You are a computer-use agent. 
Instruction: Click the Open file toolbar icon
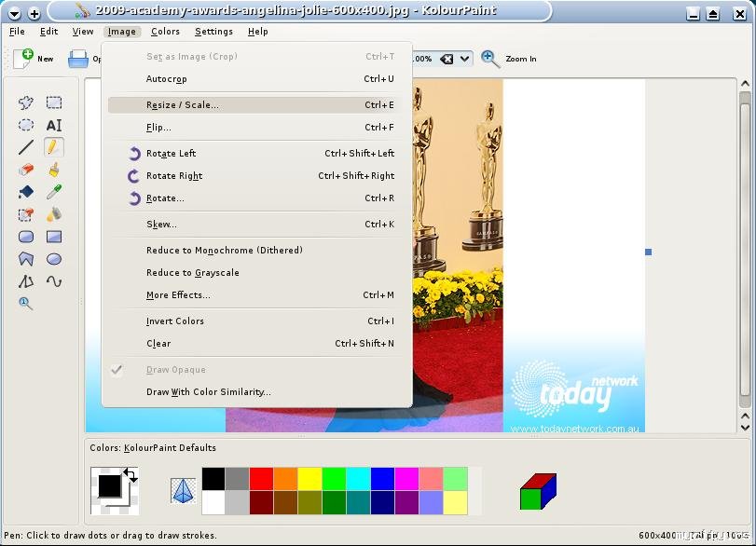point(78,59)
